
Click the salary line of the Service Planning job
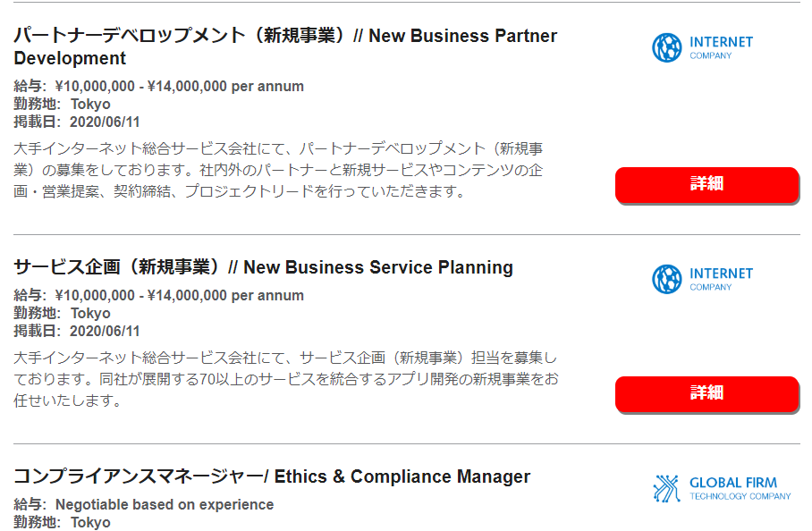[x=158, y=295]
